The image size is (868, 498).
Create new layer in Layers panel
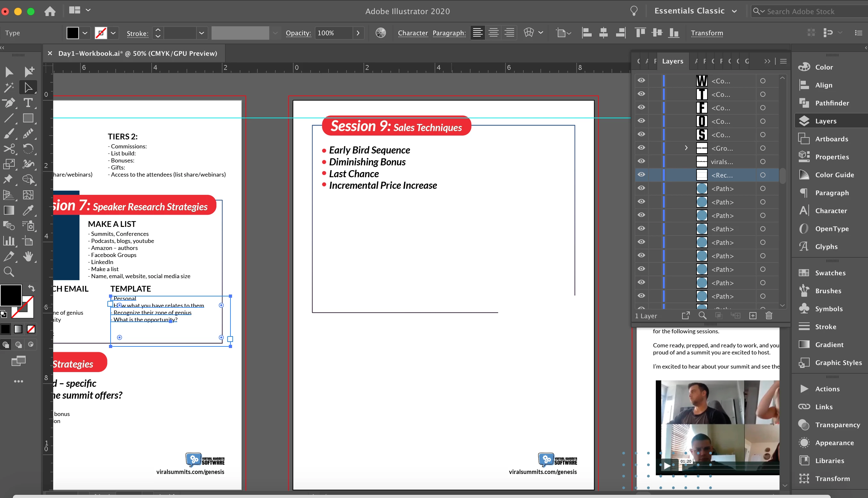click(753, 315)
